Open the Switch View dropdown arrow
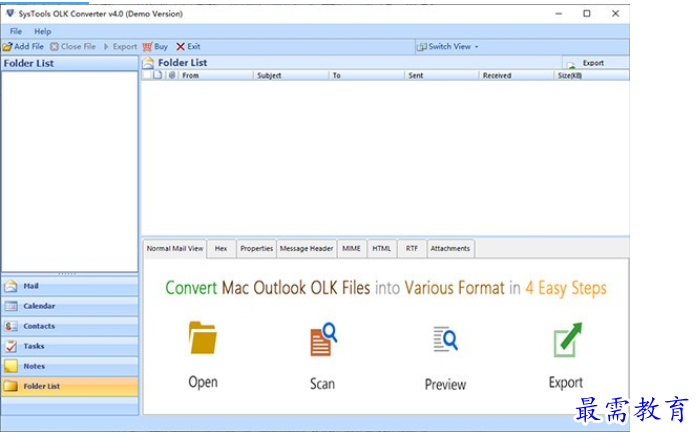 (477, 47)
